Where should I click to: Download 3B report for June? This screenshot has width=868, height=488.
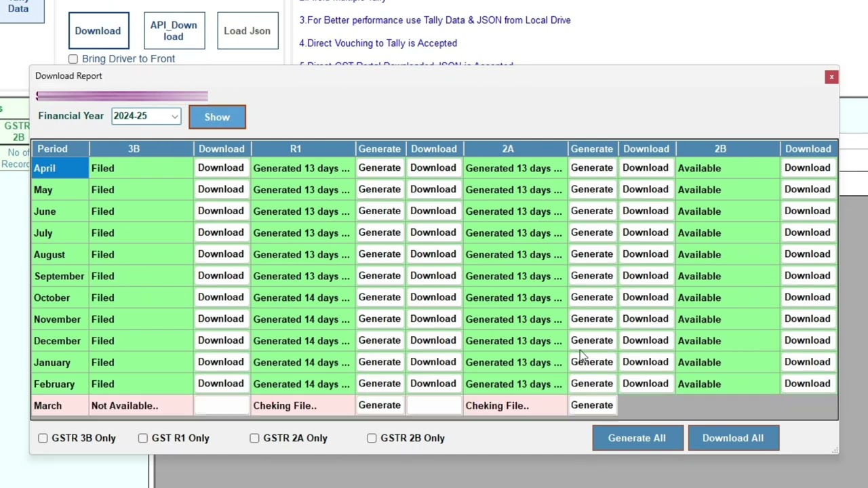tap(221, 211)
